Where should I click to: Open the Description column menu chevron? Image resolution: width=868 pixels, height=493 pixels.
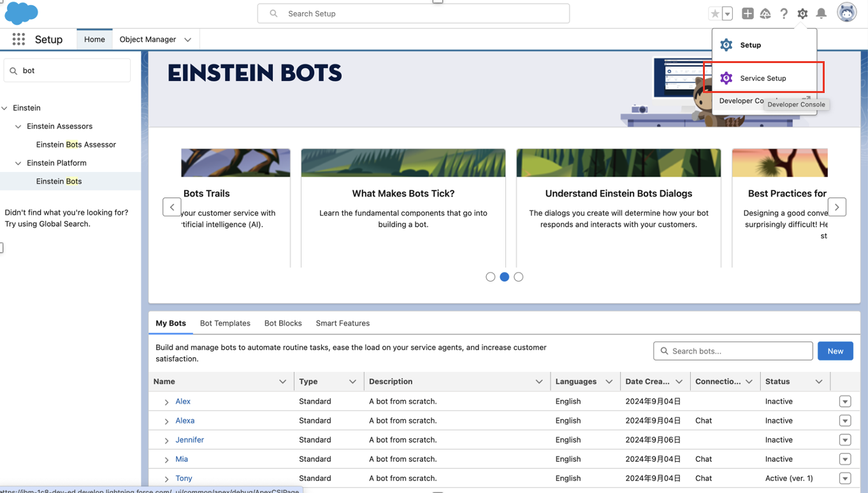[x=539, y=382]
